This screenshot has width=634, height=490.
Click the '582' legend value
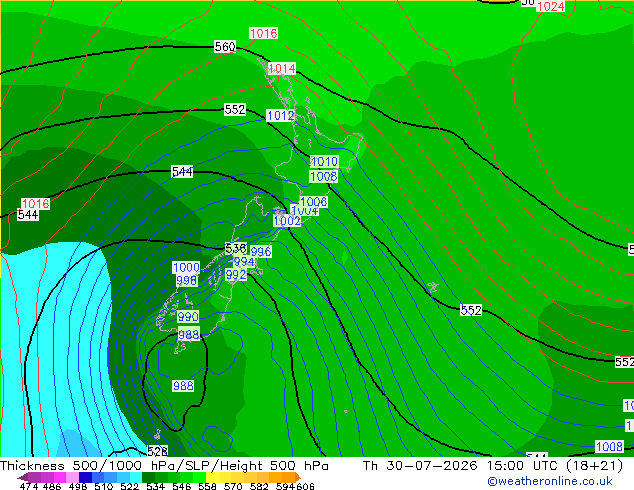[259, 486]
